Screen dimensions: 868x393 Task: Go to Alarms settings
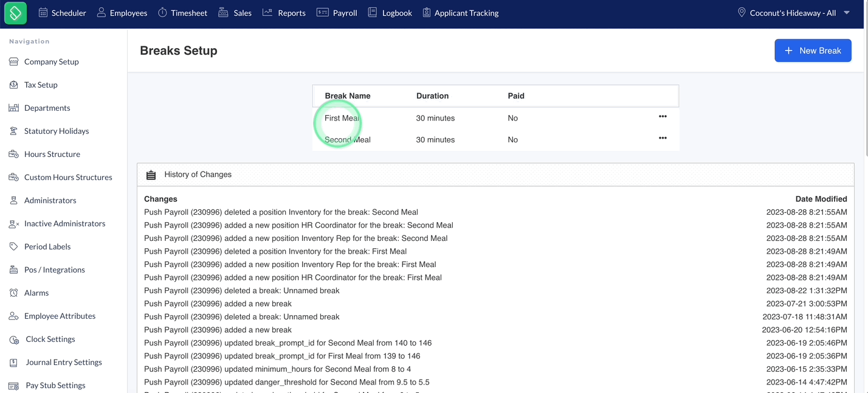[x=36, y=293]
